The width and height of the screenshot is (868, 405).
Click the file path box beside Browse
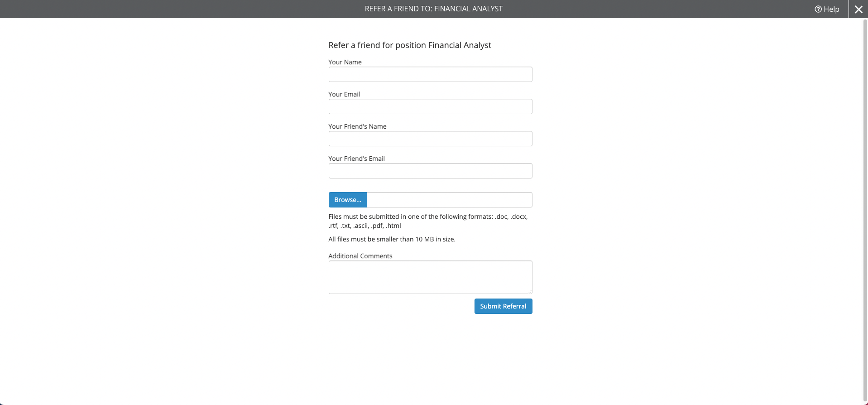(x=449, y=200)
